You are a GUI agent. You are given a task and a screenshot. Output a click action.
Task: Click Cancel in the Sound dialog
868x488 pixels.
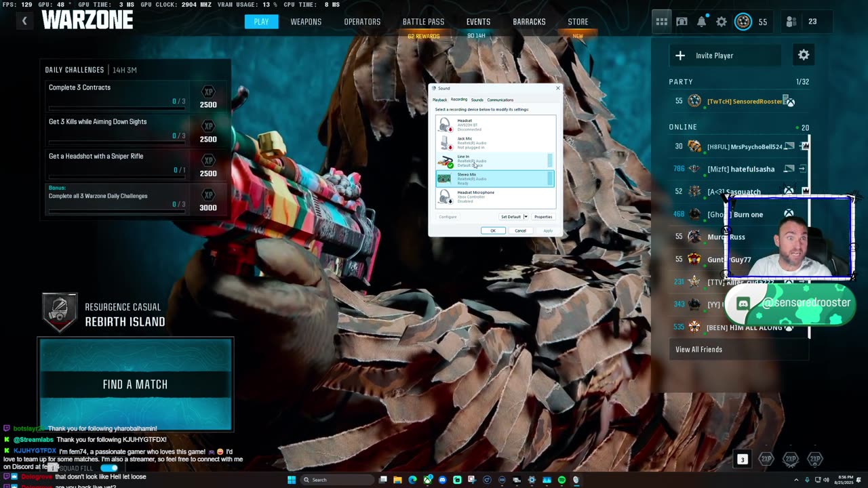(520, 230)
